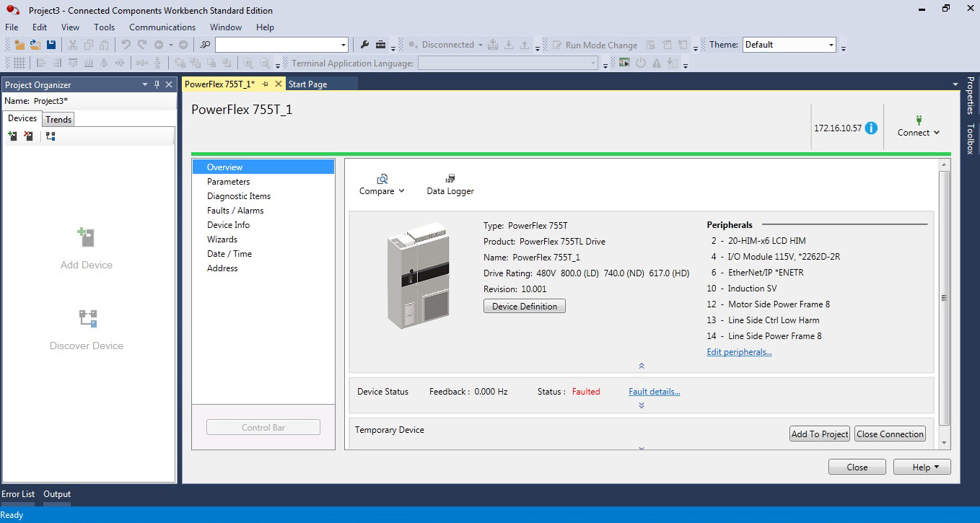The height and width of the screenshot is (523, 980).
Task: Open the Toolbox side panel
Action: (971, 139)
